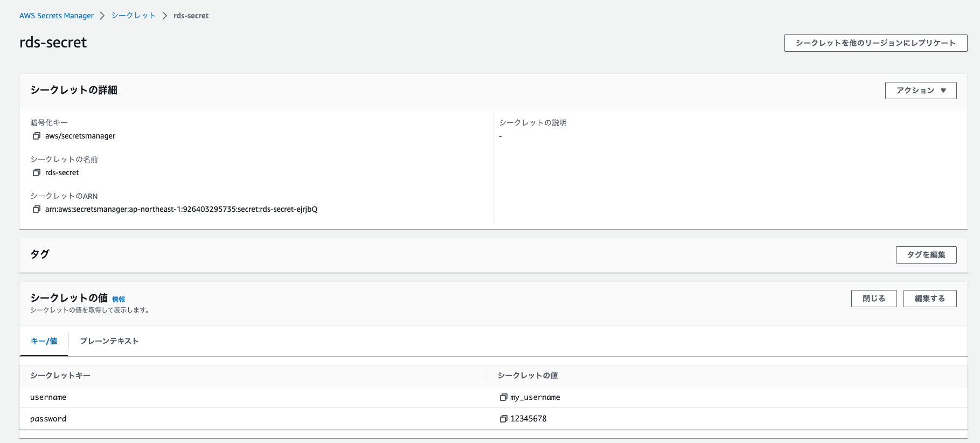Click the 閉じる button
980x443 pixels.
pos(874,299)
